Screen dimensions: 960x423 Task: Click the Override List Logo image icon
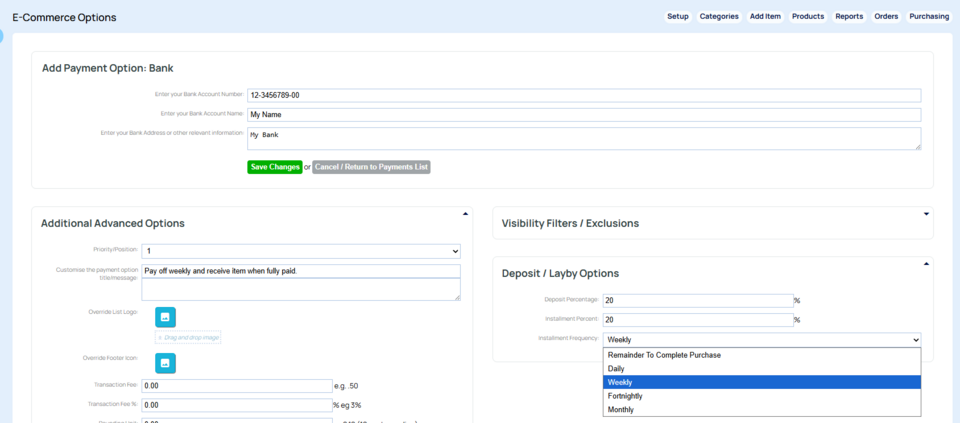[165, 317]
